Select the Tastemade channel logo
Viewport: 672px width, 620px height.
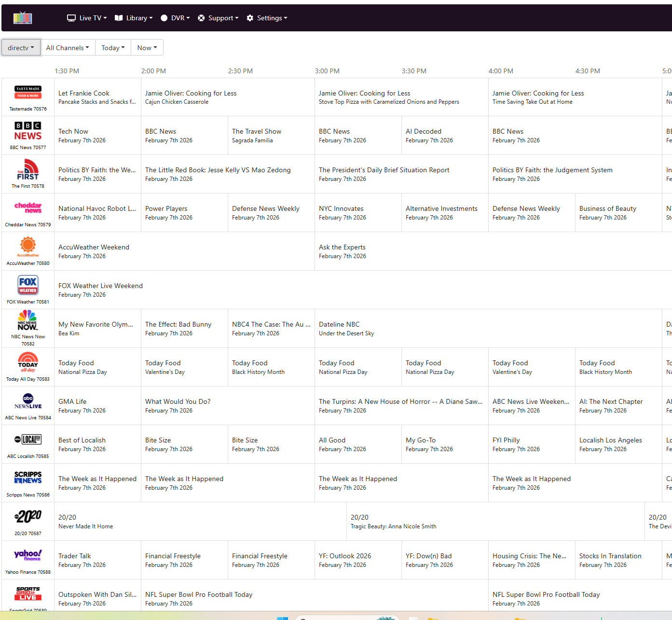click(x=28, y=92)
